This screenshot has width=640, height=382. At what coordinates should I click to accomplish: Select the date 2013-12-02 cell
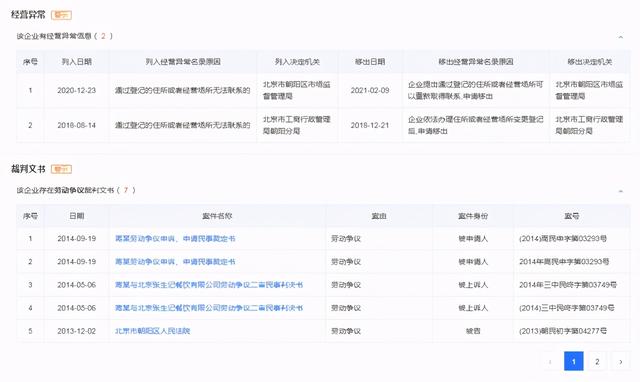76,331
